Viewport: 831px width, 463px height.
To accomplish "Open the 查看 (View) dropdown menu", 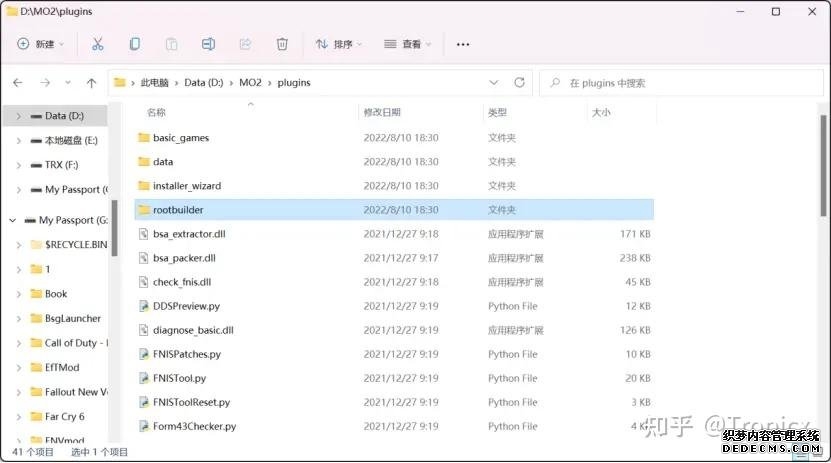I will (406, 44).
